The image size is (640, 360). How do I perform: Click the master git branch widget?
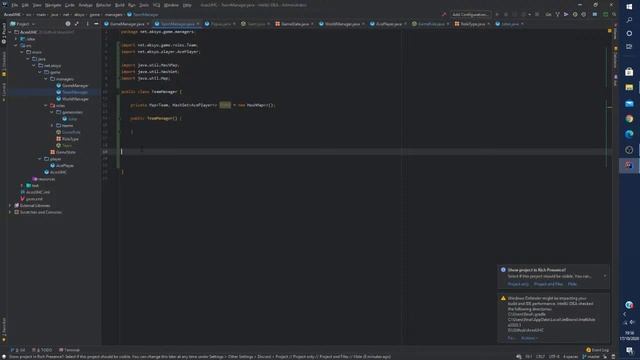point(591,357)
